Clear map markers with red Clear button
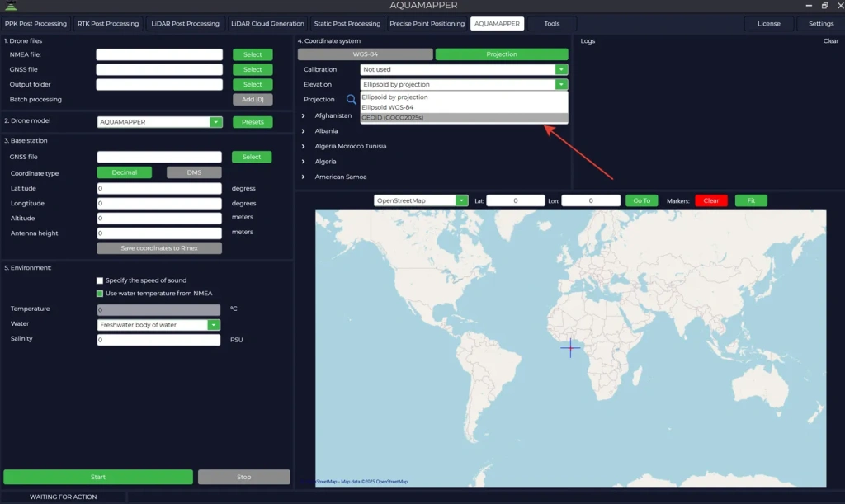The height and width of the screenshot is (504, 845). click(710, 200)
